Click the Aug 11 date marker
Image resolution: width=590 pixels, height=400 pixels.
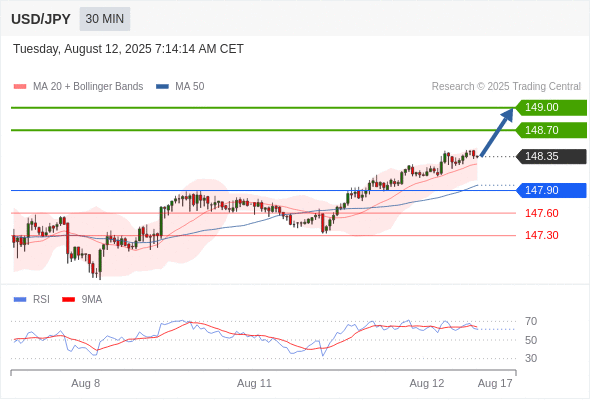[x=254, y=383]
